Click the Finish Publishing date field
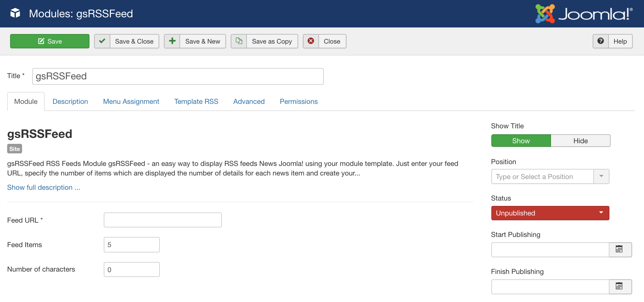Viewport: 644px width, 302px height. [x=550, y=286]
